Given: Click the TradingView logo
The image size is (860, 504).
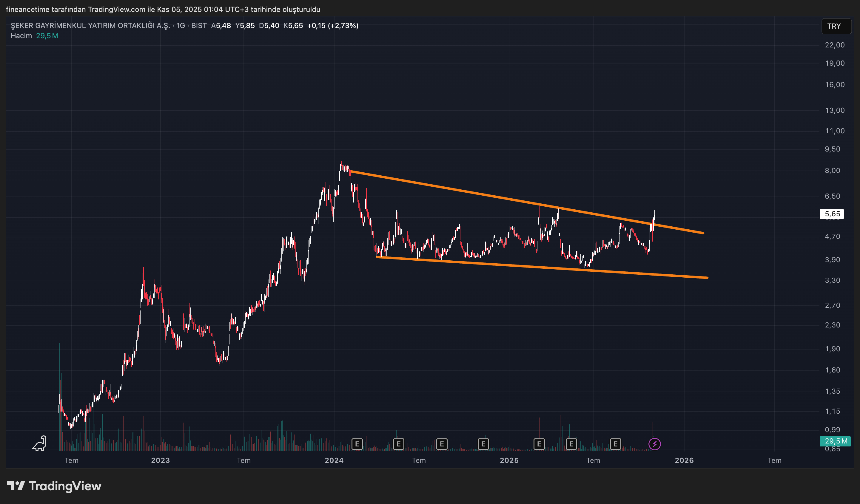Looking at the screenshot, I should (54, 486).
